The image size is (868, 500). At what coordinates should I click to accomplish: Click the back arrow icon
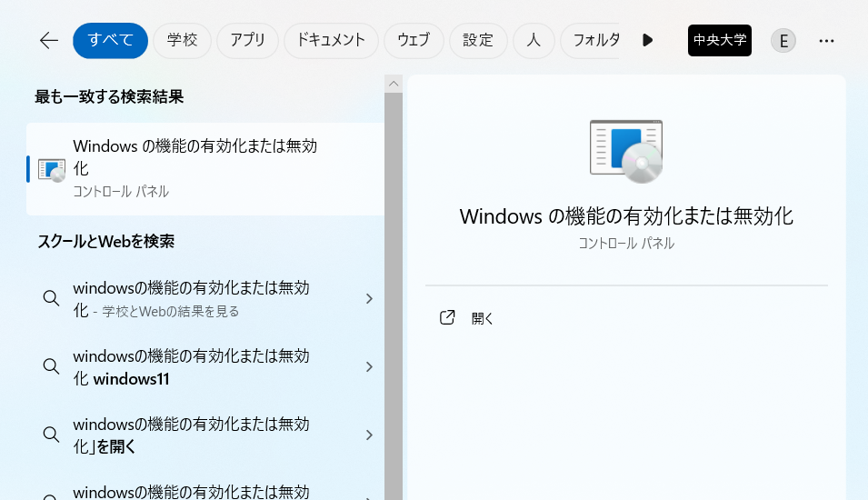48,40
